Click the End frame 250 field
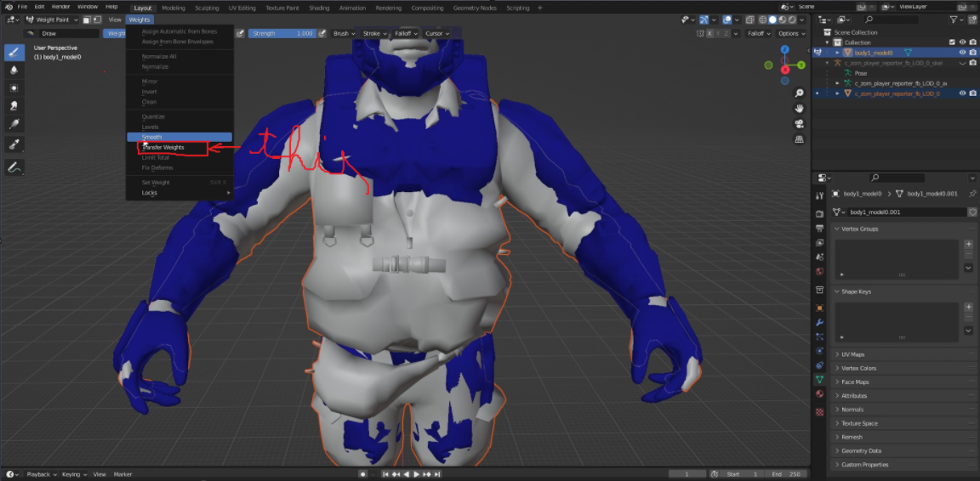 click(786, 474)
